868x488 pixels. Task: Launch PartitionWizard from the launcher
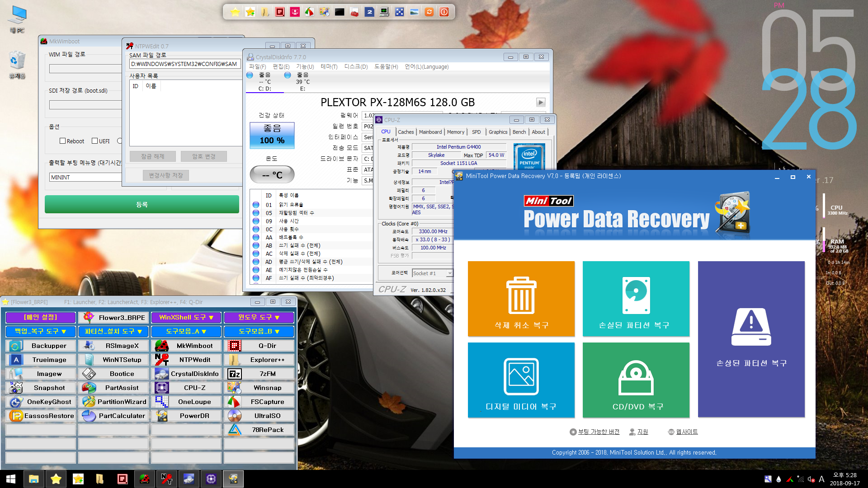point(113,402)
